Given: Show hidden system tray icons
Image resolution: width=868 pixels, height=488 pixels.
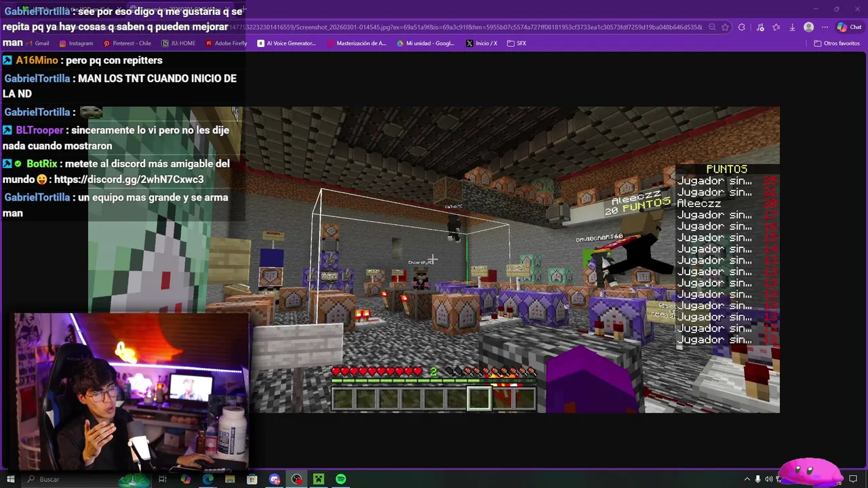Looking at the screenshot, I should coord(747,479).
